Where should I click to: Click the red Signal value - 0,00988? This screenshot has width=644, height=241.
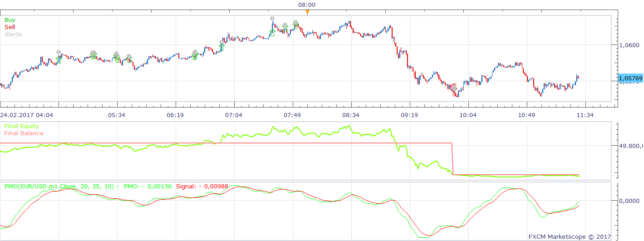point(212,186)
